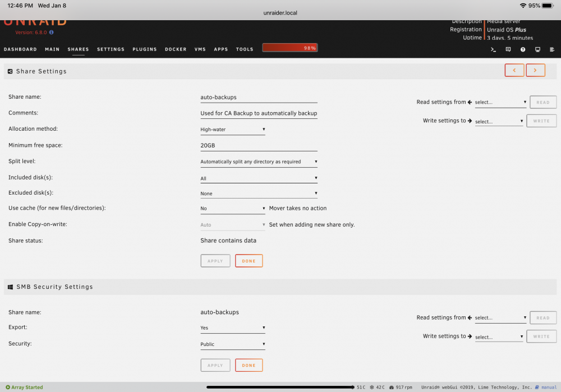Screen dimensions: 561x392
Task: Click the Minimum free space field
Action: (x=259, y=146)
